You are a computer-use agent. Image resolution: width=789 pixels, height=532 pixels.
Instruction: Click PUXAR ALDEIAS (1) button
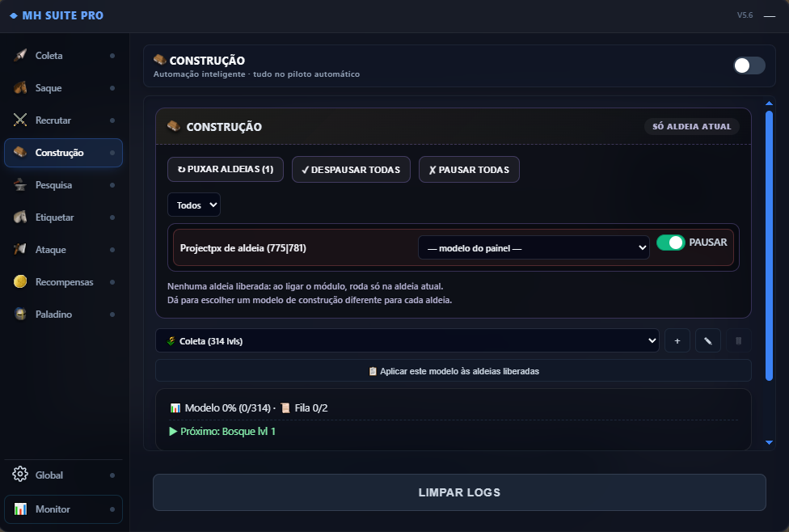226,169
